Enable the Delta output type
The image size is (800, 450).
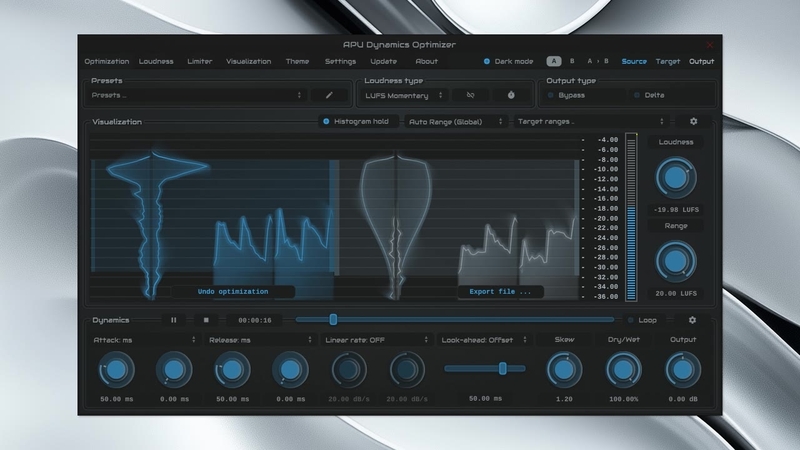pos(648,95)
